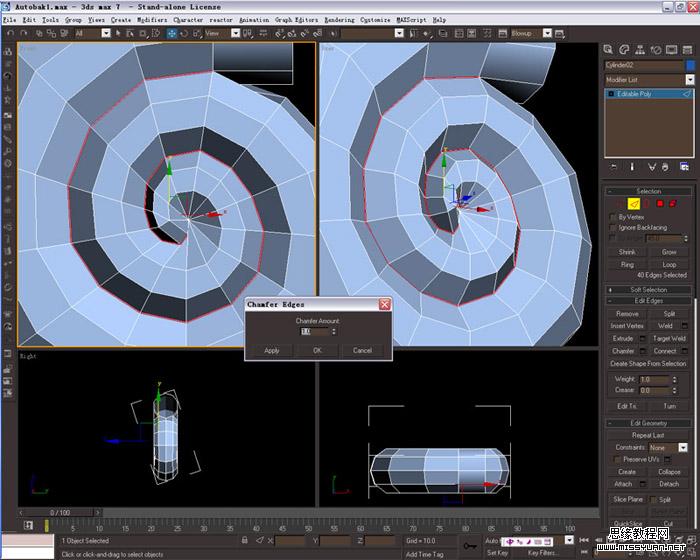The width and height of the screenshot is (700, 560).
Task: Toggle Show End Result icon
Action: (632, 167)
